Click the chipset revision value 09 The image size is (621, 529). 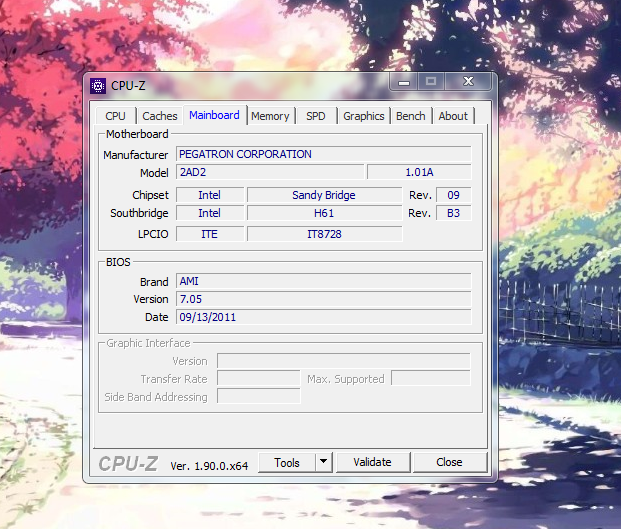pos(453,195)
